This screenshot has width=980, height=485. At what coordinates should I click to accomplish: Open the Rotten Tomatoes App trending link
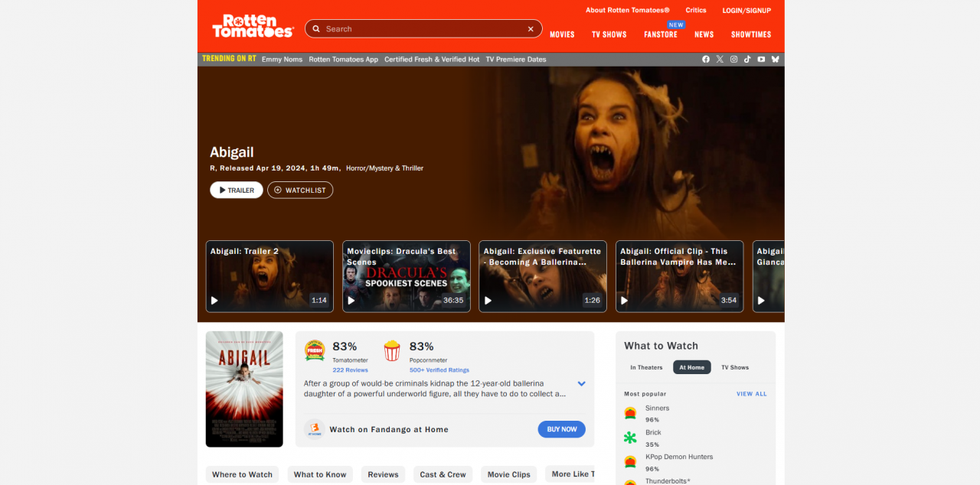[x=343, y=59]
